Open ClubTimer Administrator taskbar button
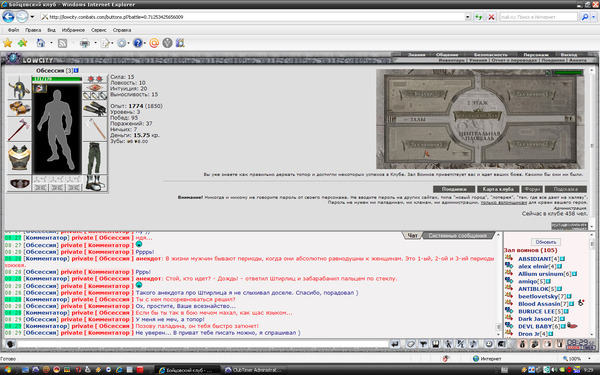This screenshot has width=600, height=375. coord(253,370)
